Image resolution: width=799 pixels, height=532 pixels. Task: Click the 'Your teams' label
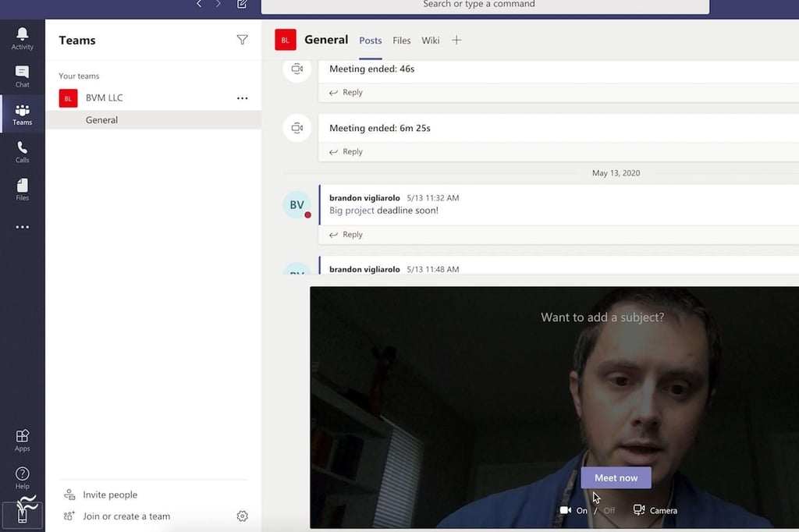click(79, 76)
